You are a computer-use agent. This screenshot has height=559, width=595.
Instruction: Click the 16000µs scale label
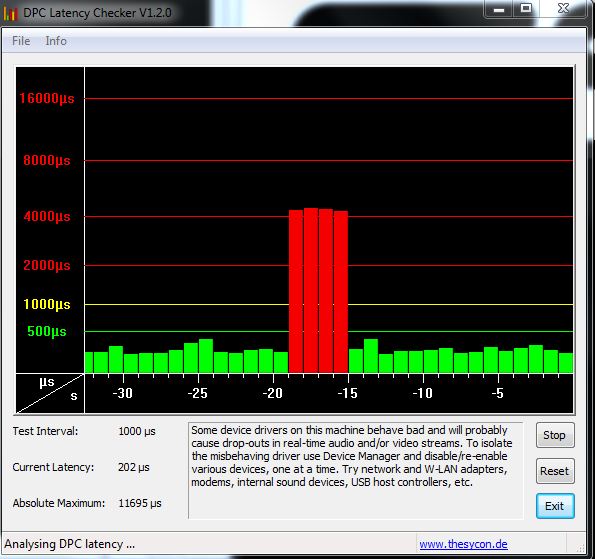pyautogui.click(x=47, y=98)
